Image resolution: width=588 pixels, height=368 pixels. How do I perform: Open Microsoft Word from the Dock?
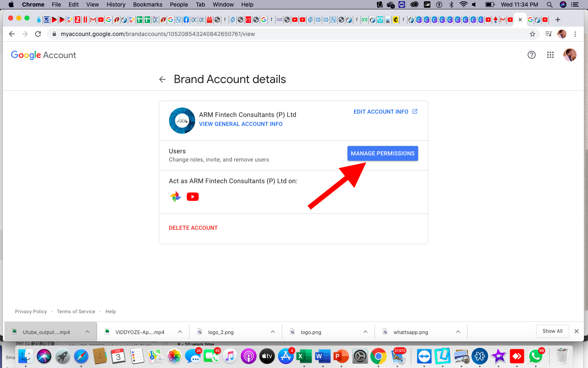click(x=323, y=357)
